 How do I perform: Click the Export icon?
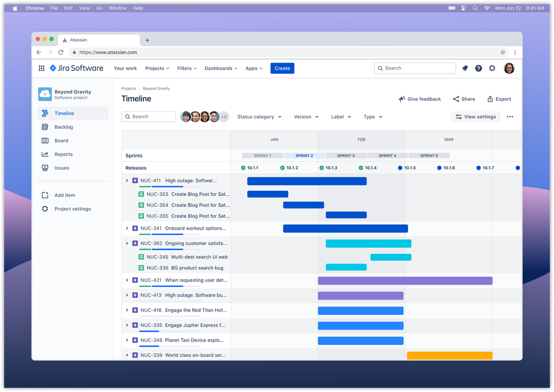coord(490,99)
